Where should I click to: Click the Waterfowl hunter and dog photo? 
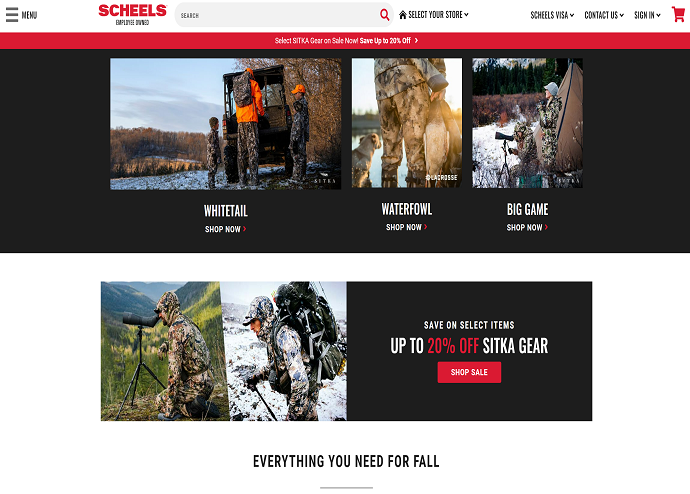click(407, 123)
